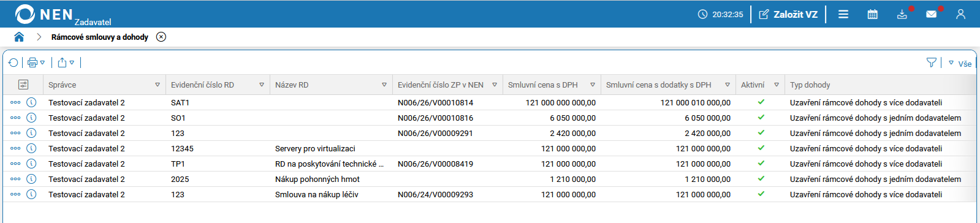This screenshot has height=223, width=980.
Task: Open Aktivní column filter arrow
Action: pyautogui.click(x=777, y=85)
